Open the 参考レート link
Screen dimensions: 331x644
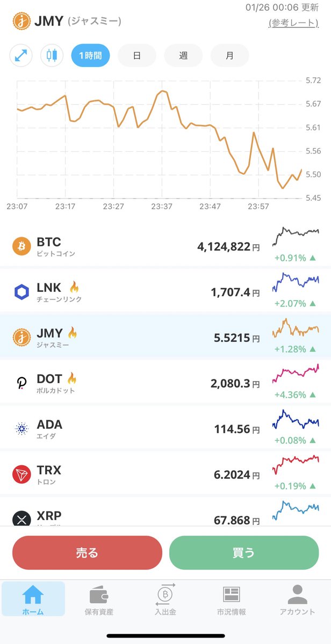293,23
